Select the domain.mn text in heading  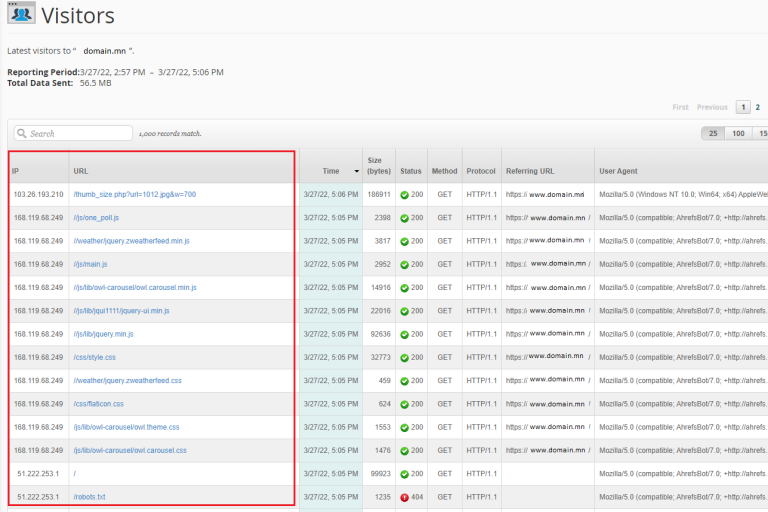(x=104, y=50)
